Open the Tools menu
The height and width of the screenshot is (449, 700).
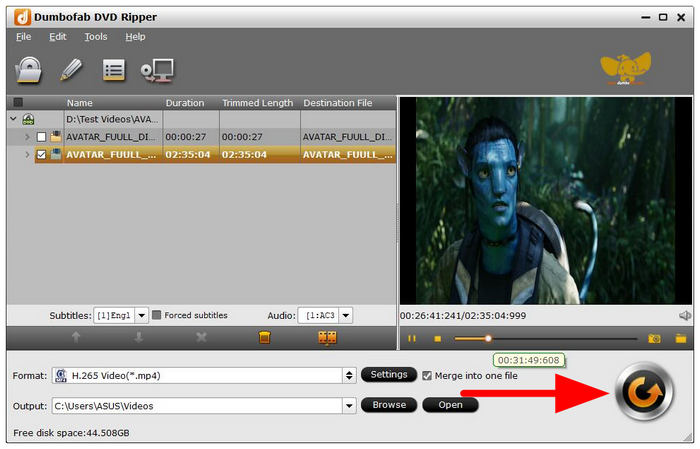coord(96,37)
